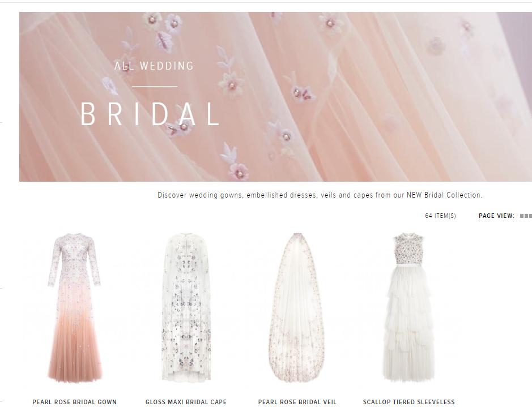Open the Scallop Tiered Sleeveless dress image
This screenshot has width=532, height=407.
coord(408,307)
